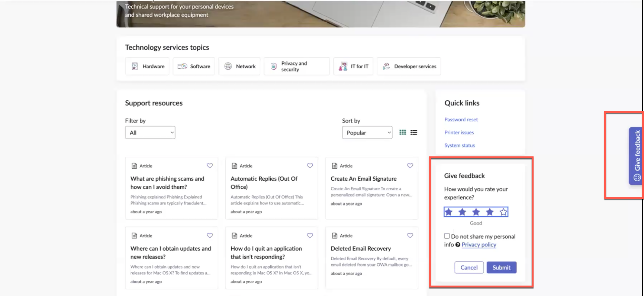This screenshot has height=296, width=644.
Task: Open the Hardware topic
Action: tap(147, 66)
